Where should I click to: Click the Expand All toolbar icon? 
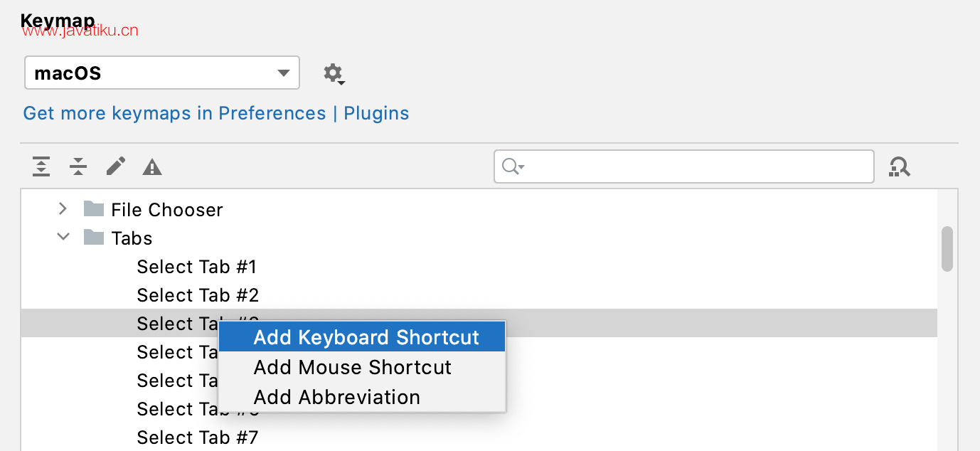[41, 166]
